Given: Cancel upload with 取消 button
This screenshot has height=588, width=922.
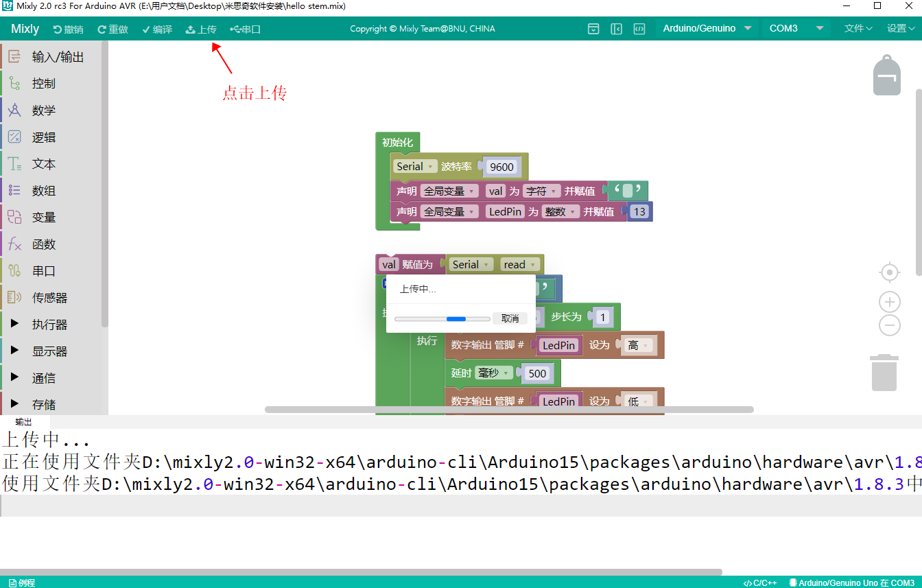Looking at the screenshot, I should pyautogui.click(x=510, y=318).
